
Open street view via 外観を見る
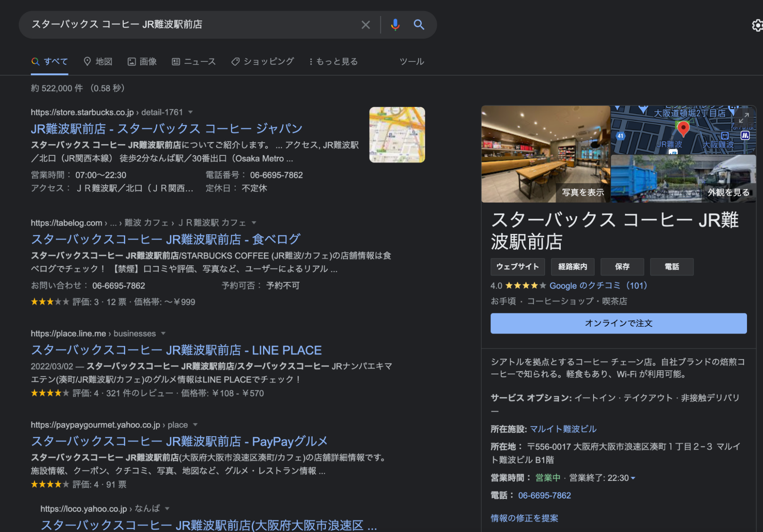[x=729, y=192]
